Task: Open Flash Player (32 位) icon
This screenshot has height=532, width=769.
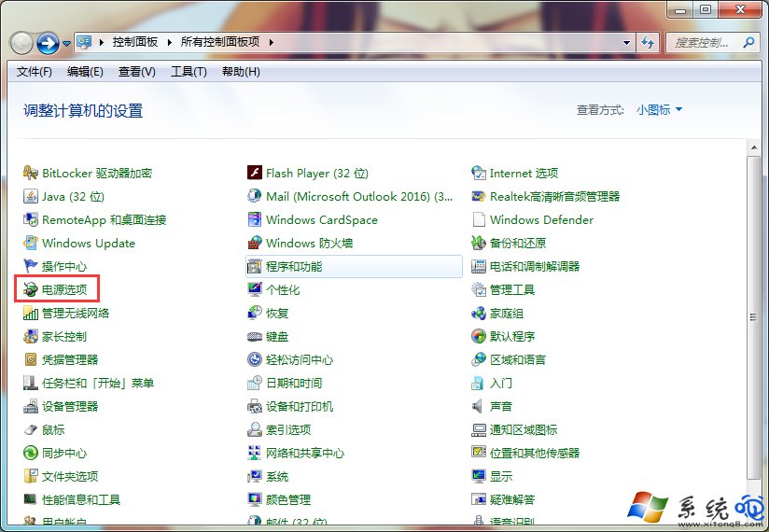Action: tap(255, 173)
